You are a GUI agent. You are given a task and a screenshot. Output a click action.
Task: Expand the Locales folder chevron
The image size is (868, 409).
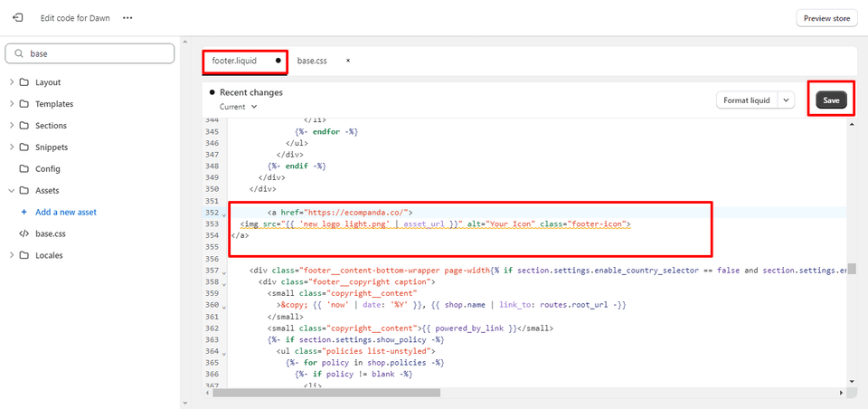point(12,255)
